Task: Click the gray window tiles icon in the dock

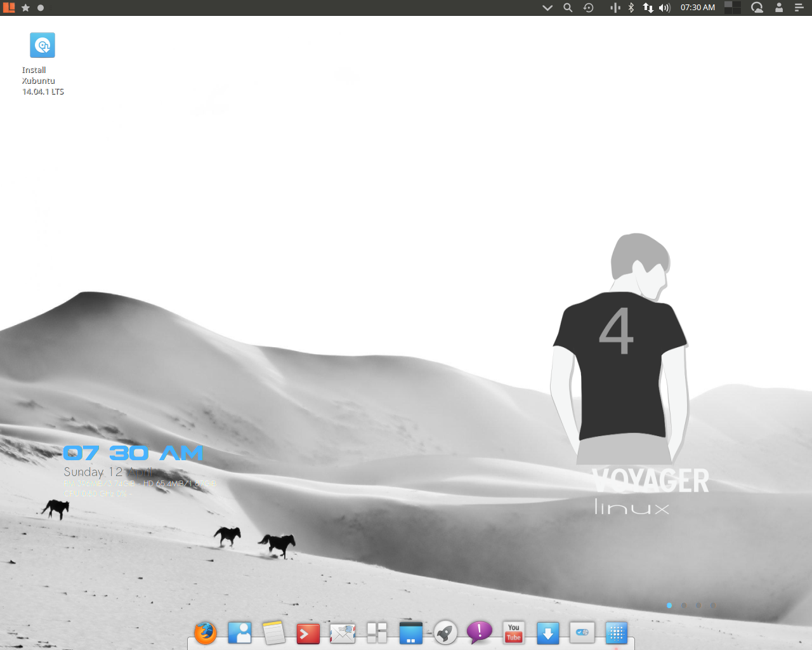Action: [377, 633]
